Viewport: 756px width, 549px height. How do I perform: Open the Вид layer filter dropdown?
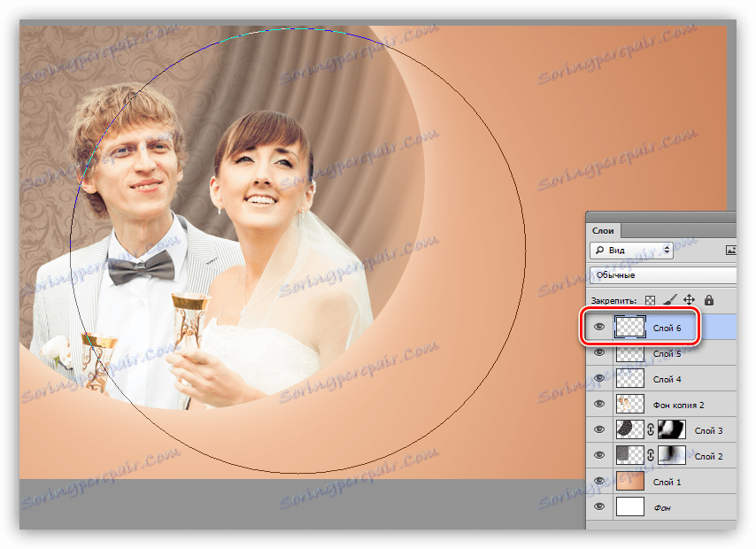coord(631,250)
